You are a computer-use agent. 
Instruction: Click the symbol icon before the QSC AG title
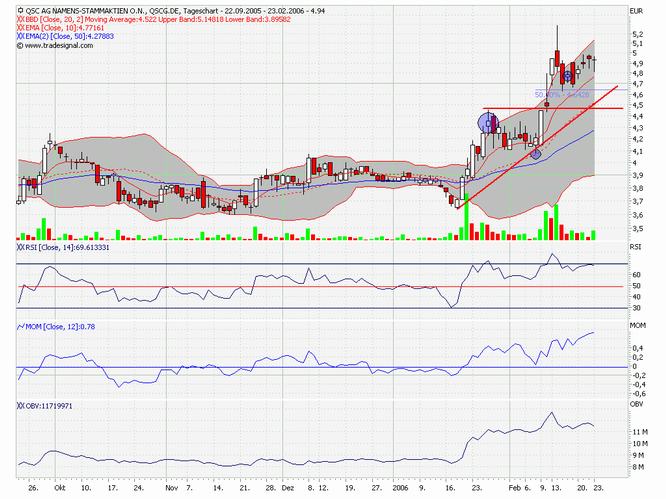click(x=20, y=11)
